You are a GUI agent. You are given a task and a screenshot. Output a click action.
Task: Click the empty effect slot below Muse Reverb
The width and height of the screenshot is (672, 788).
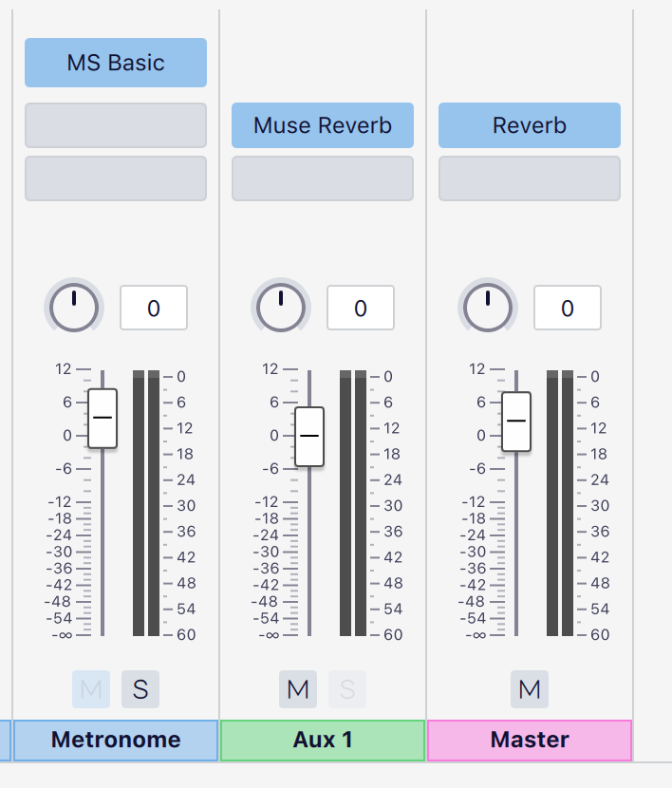(x=322, y=178)
